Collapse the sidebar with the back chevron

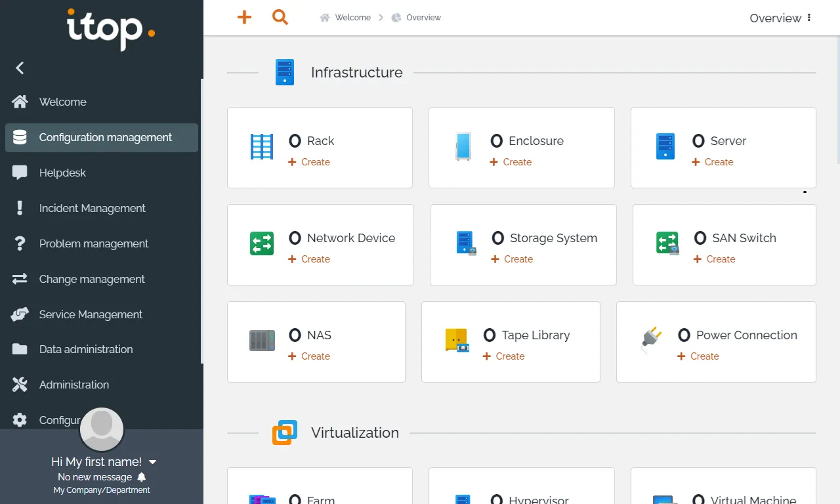click(20, 68)
